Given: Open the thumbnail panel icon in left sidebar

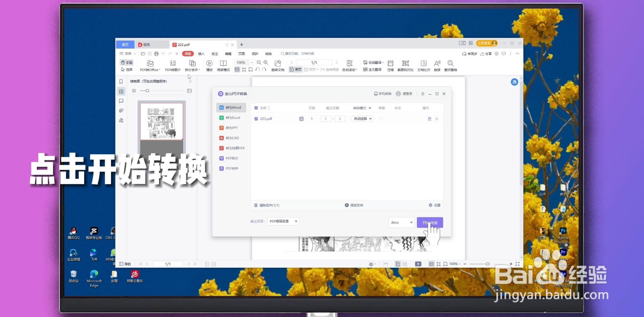Looking at the screenshot, I should (x=121, y=91).
